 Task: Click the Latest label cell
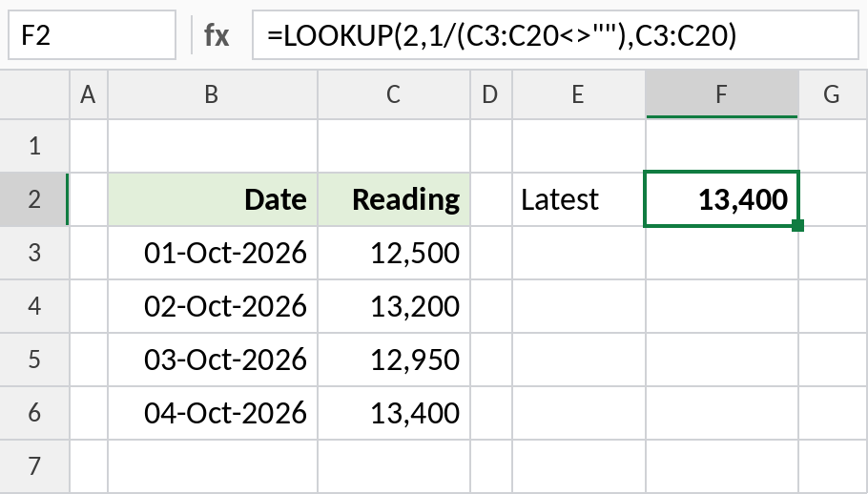pyautogui.click(x=578, y=199)
